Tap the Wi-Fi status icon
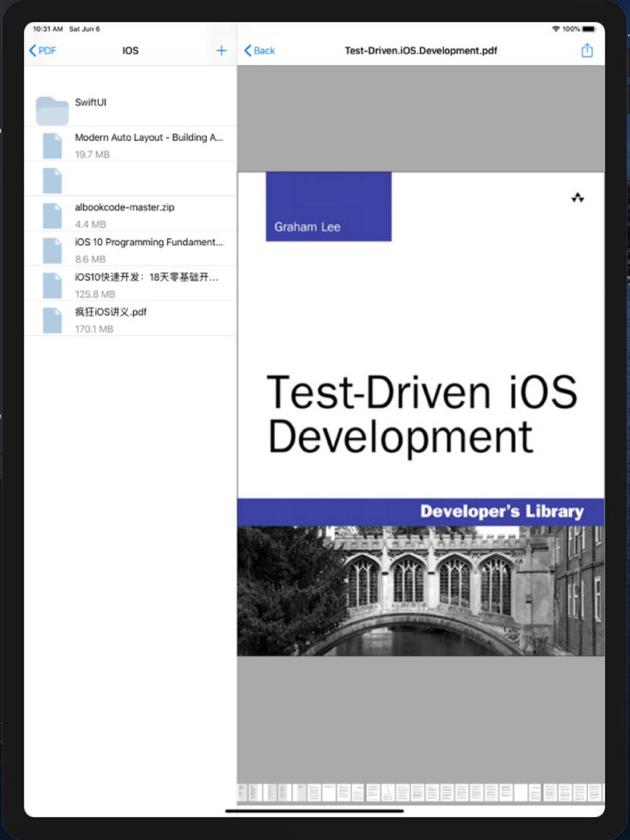Image resolution: width=630 pixels, height=840 pixels. coord(556,29)
